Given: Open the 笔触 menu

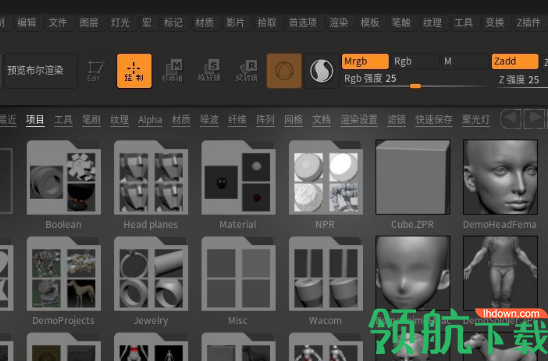Looking at the screenshot, I should point(401,23).
